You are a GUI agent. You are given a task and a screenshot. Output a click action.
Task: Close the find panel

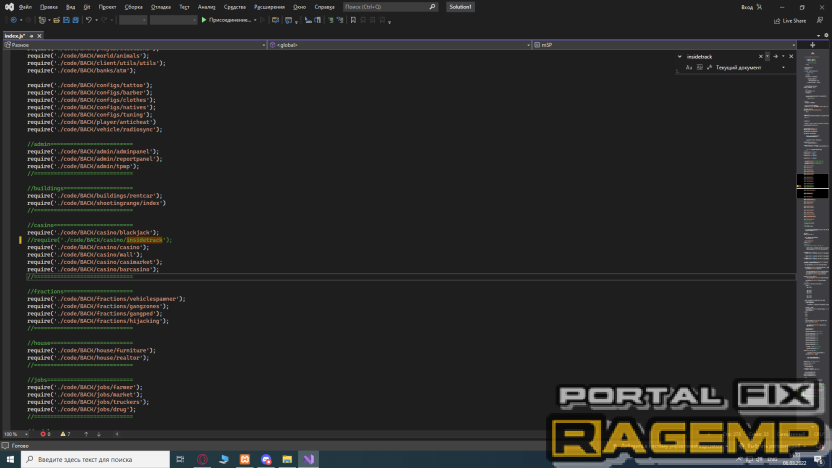pos(791,56)
